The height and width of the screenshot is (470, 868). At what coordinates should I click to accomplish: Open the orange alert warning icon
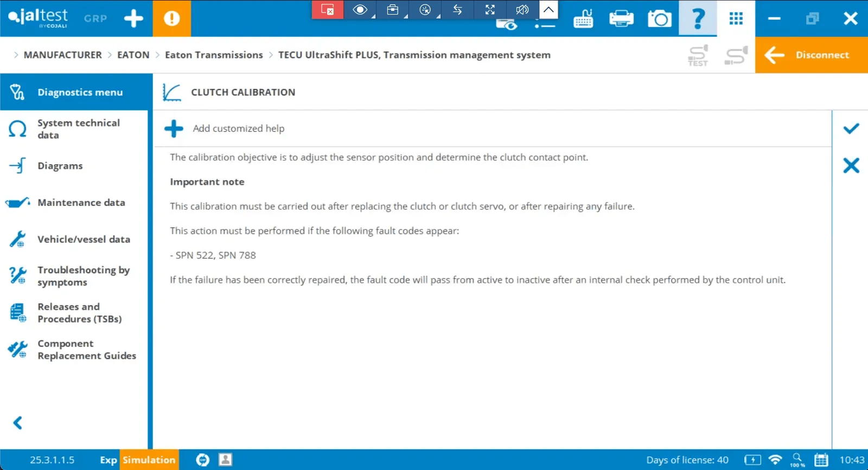click(x=171, y=18)
